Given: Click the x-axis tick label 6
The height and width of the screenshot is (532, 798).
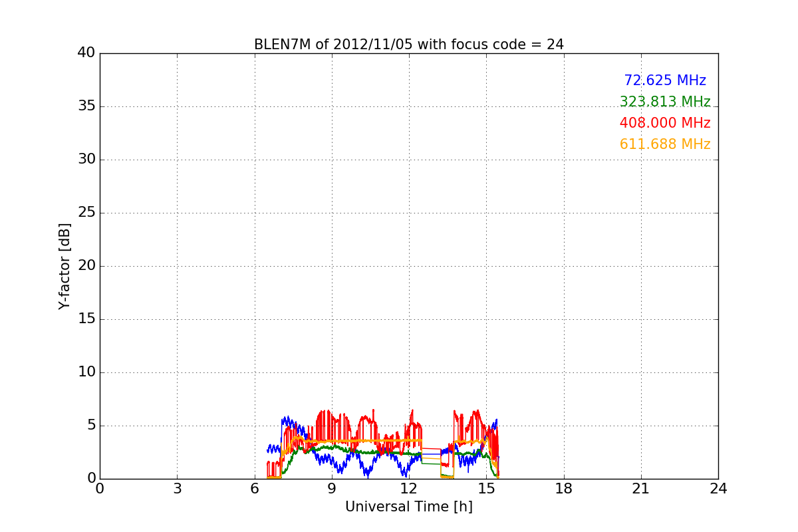Looking at the screenshot, I should click(254, 489).
